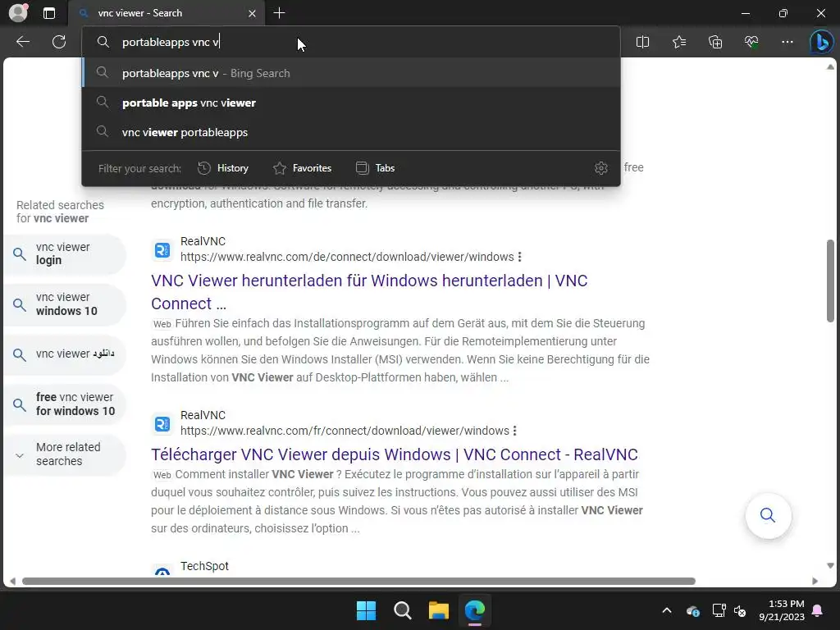Filter search suggestions by Tabs
This screenshot has height=630, width=840.
click(375, 168)
